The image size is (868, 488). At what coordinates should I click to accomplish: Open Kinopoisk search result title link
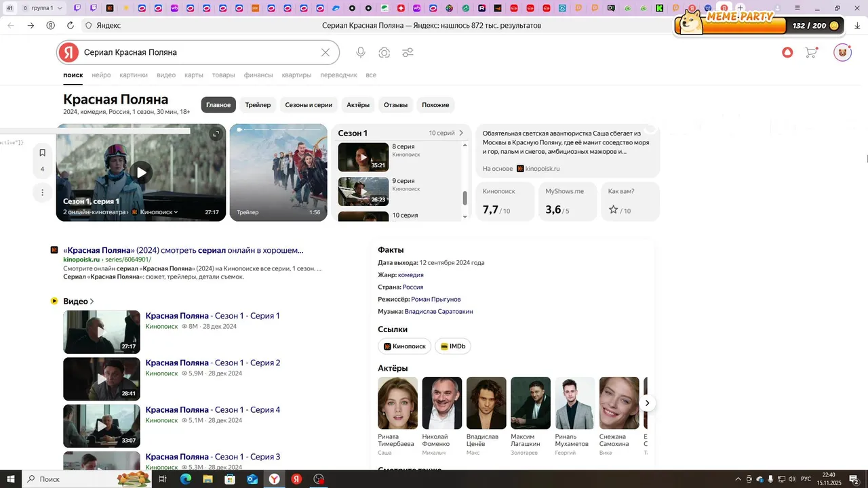(x=183, y=250)
